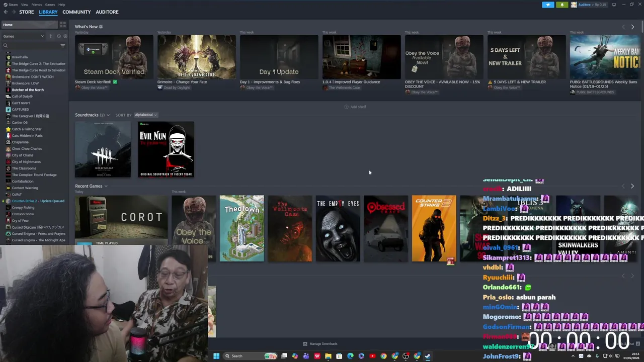Open the AUDITORE profile tab

[107, 12]
